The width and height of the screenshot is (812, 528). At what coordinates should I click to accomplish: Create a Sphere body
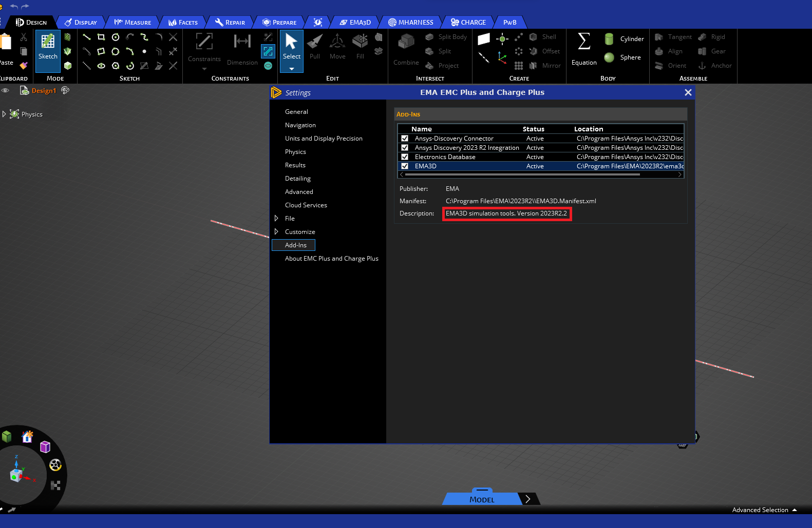(622, 57)
